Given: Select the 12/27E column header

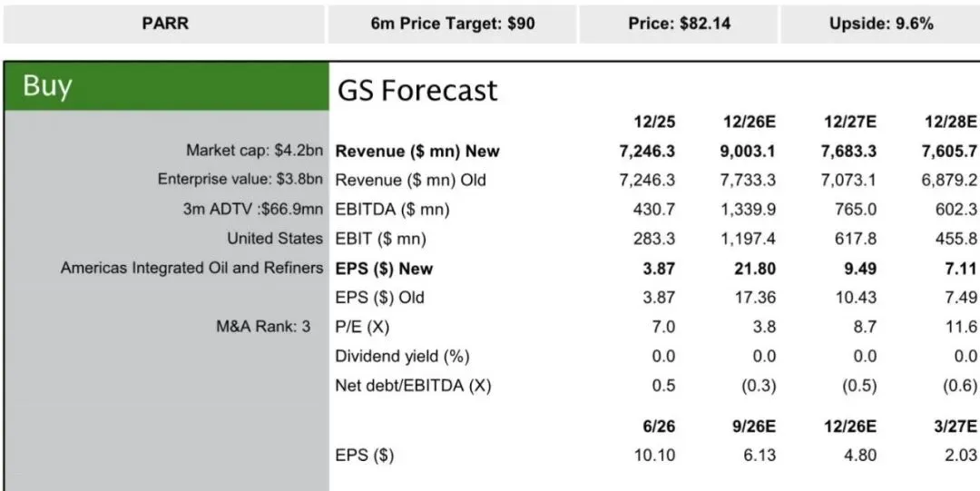Looking at the screenshot, I should click(850, 122).
